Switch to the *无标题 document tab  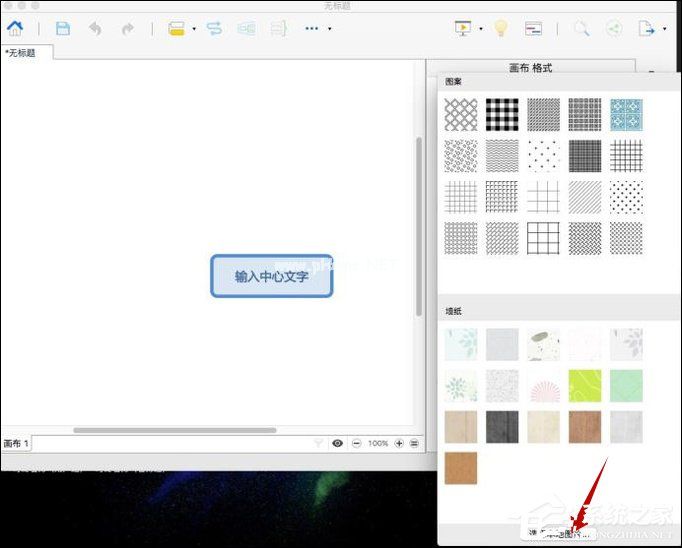[20, 53]
